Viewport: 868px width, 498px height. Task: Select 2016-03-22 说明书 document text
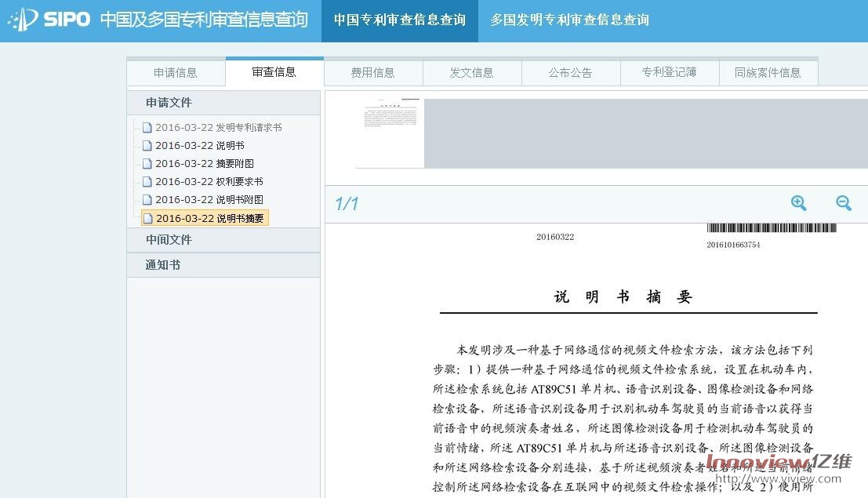(x=199, y=146)
